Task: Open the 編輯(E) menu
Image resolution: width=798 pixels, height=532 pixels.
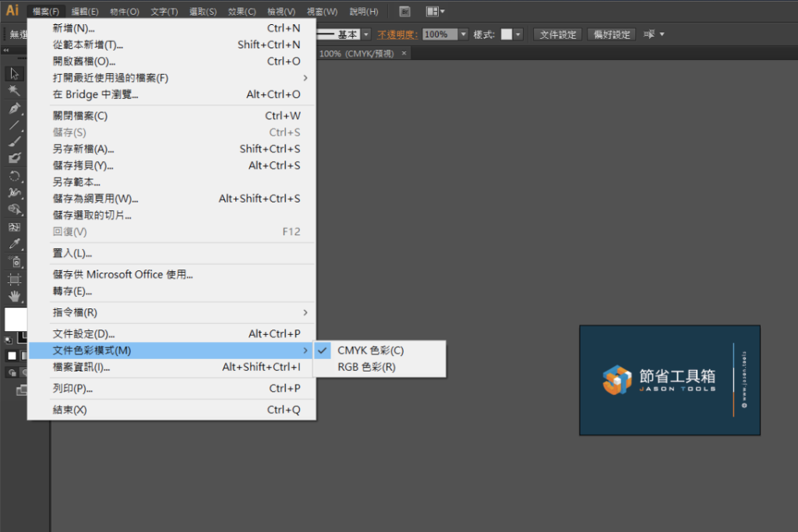Action: coord(84,11)
